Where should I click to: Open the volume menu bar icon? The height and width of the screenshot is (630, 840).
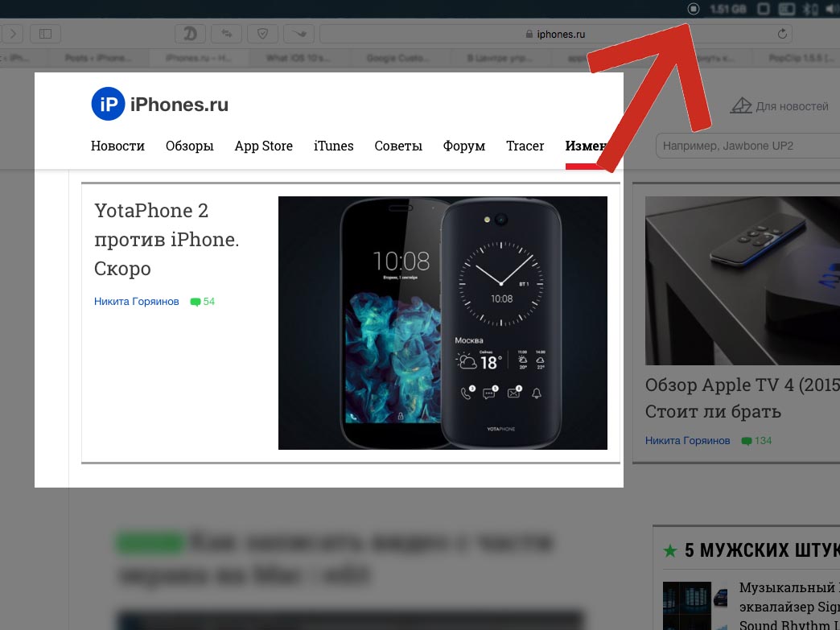click(832, 9)
